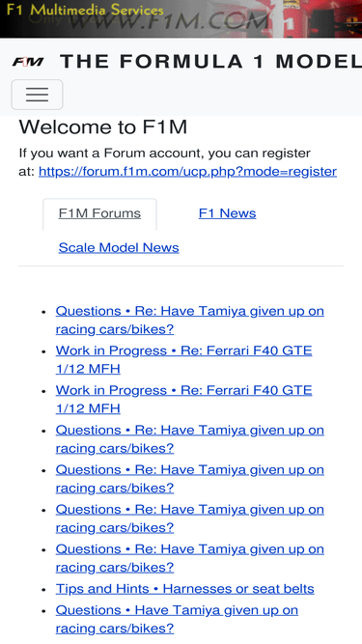Image resolution: width=362 pixels, height=644 pixels.
Task: Open the seventh listed Questions Re: Tamiya link
Action: 189,558
